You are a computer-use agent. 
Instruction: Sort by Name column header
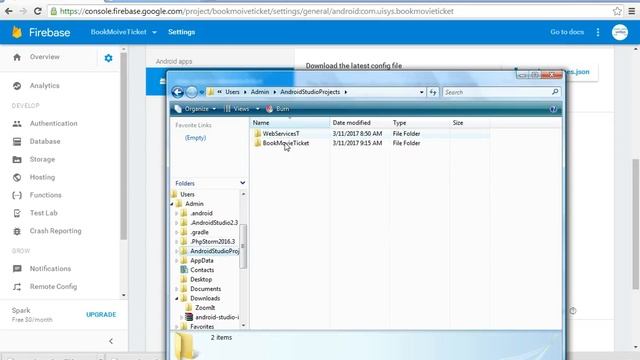(289, 123)
